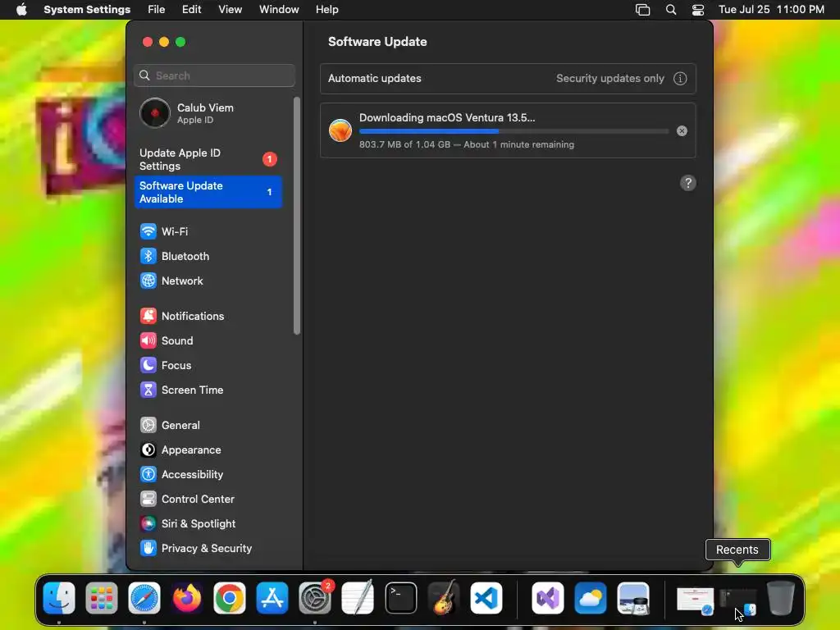Click the sidebar scrollbar
Screen dimensions: 840x630
[x=297, y=216]
